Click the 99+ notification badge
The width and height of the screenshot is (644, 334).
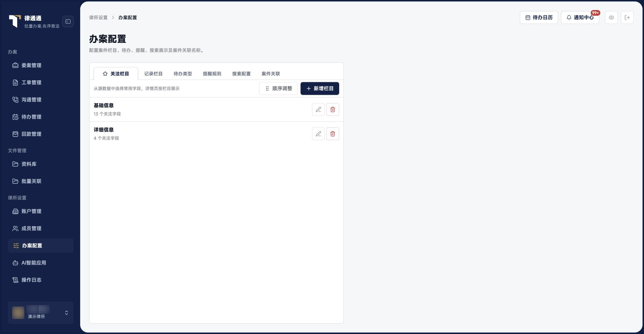[x=595, y=13]
